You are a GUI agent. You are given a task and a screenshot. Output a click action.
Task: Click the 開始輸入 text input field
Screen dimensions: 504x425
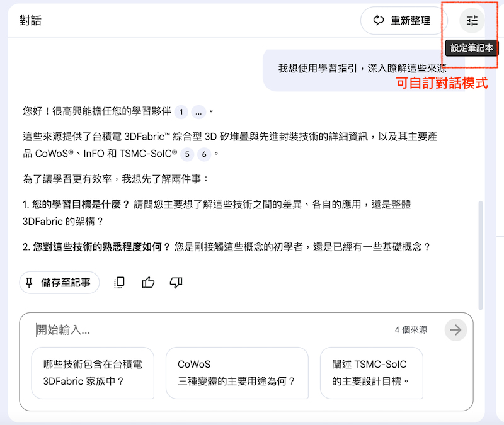pyautogui.click(x=189, y=329)
